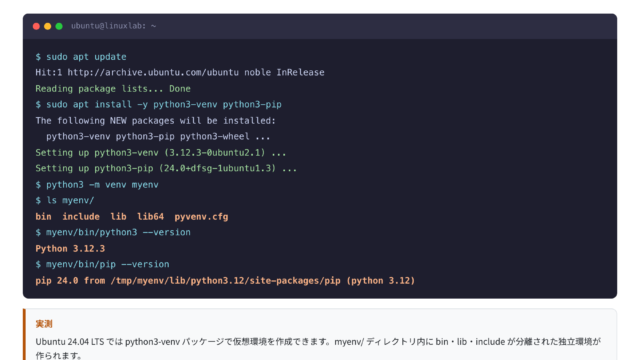Click the 'sudo apt update' command line
640x360 pixels.
[81, 57]
